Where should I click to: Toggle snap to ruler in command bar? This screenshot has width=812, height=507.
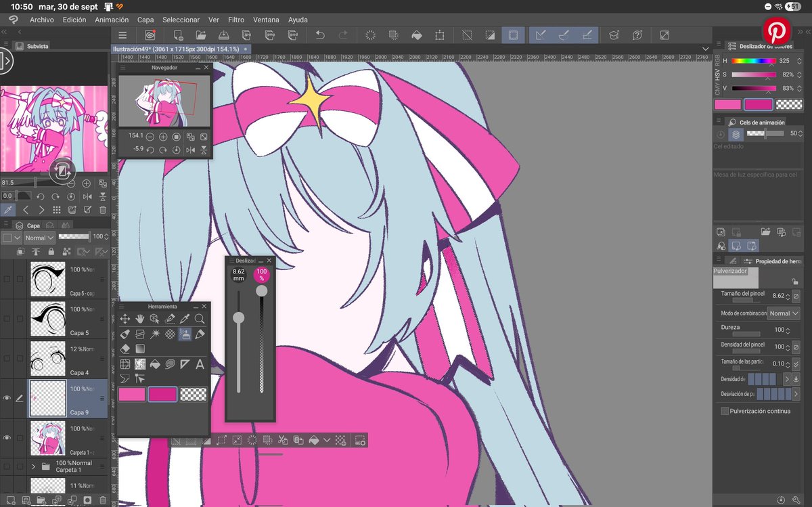click(539, 35)
